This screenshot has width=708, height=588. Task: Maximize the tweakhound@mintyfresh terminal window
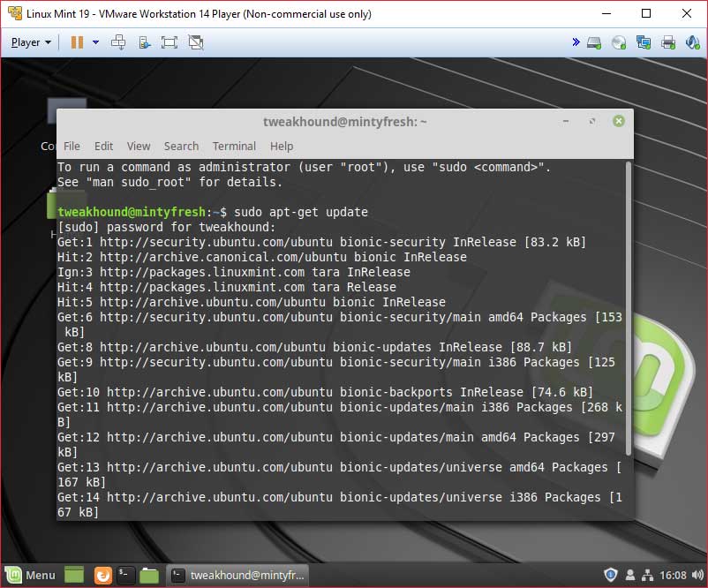[x=592, y=121]
